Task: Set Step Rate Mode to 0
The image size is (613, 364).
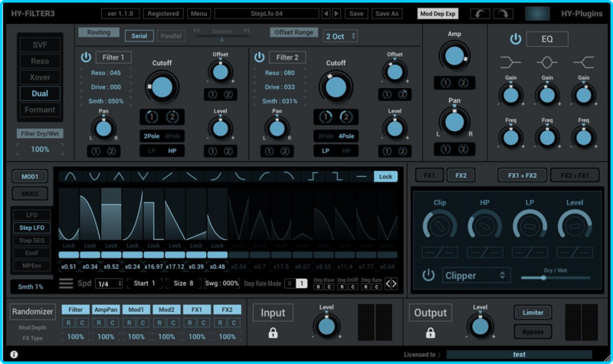Action: tap(290, 284)
